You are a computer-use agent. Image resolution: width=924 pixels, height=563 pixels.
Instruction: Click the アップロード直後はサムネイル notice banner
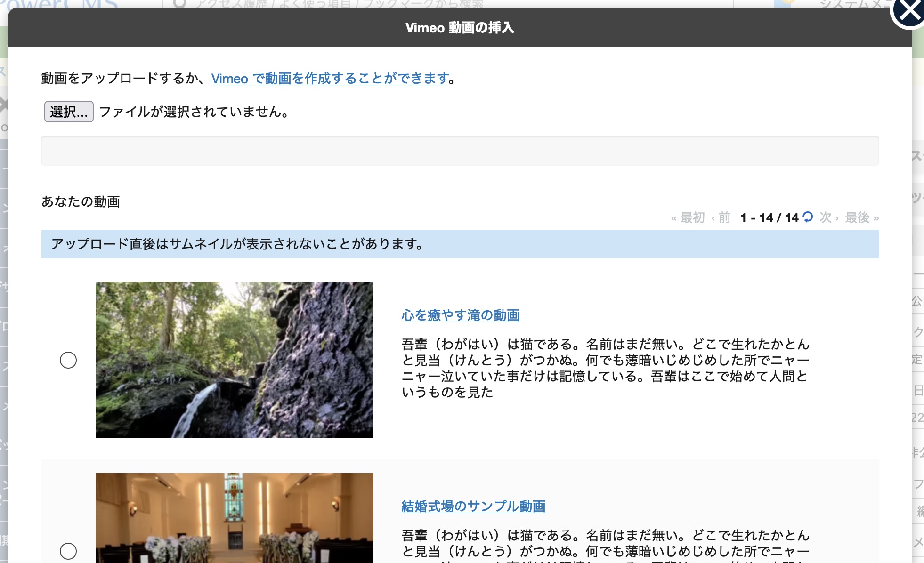460,244
